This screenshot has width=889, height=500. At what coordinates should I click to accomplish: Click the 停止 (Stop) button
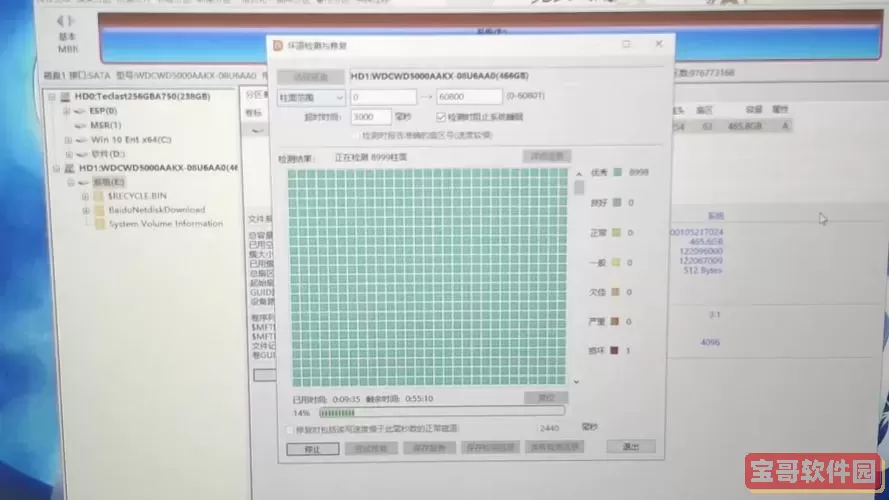pos(313,449)
